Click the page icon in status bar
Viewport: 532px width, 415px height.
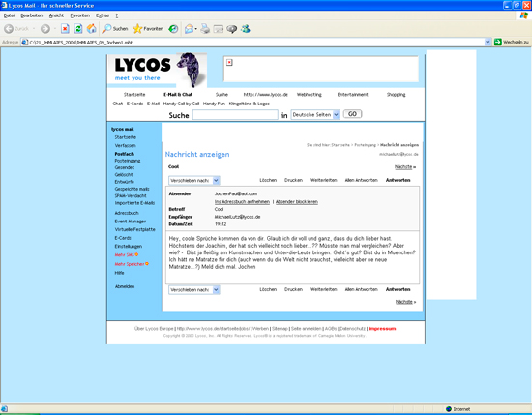pos(4,409)
